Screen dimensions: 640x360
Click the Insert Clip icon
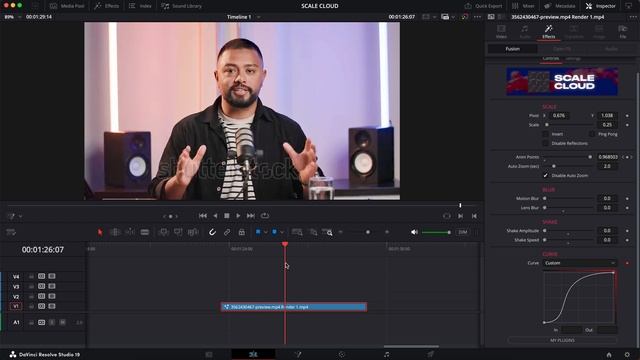tap(164, 232)
